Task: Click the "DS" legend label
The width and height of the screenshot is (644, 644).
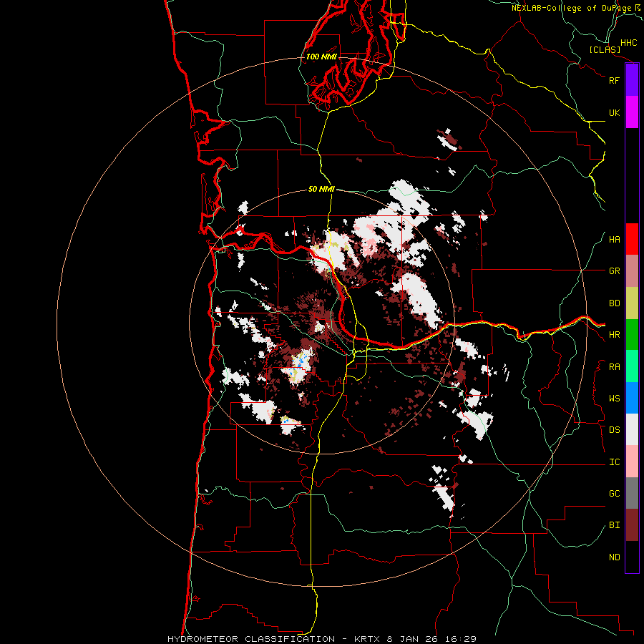Action: tap(614, 430)
